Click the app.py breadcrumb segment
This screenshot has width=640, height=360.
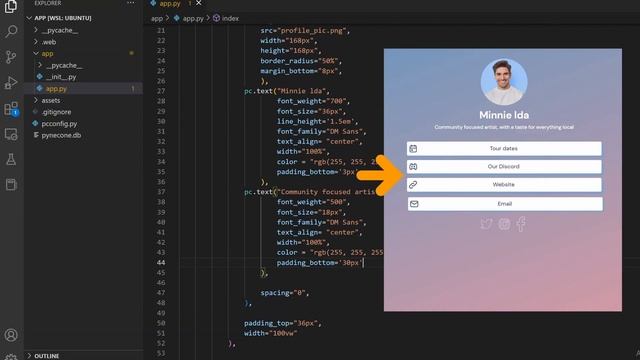(193, 18)
